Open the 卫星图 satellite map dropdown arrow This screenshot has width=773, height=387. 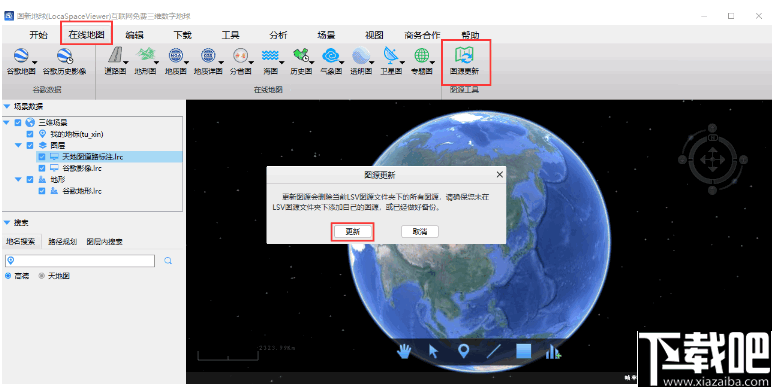pyautogui.click(x=403, y=62)
